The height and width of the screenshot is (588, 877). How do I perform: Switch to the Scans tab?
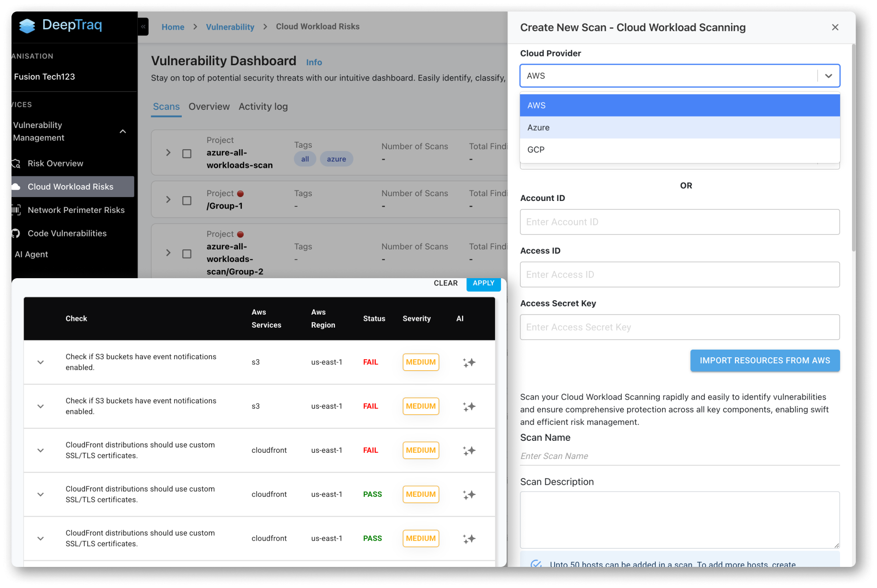166,106
